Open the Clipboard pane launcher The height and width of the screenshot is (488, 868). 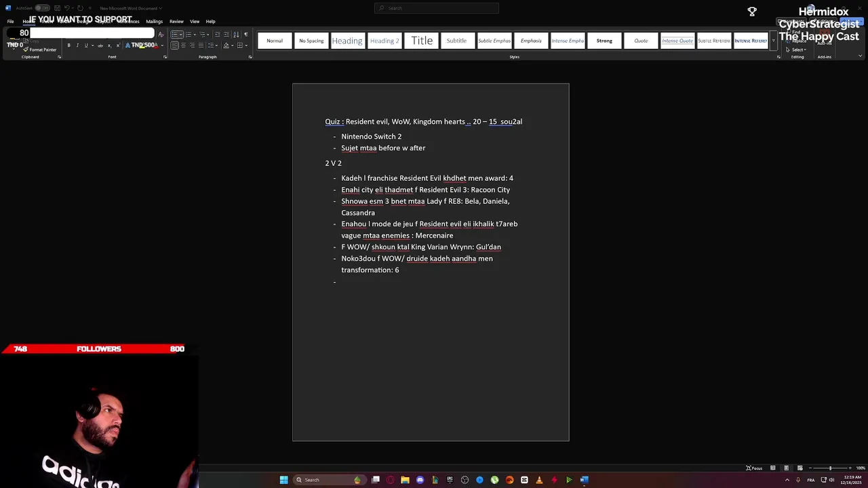coord(59,57)
